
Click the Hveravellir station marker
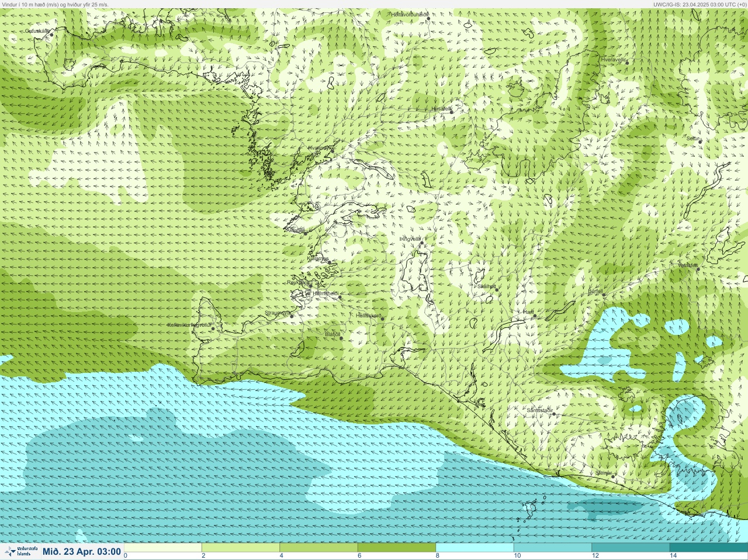coord(627,62)
